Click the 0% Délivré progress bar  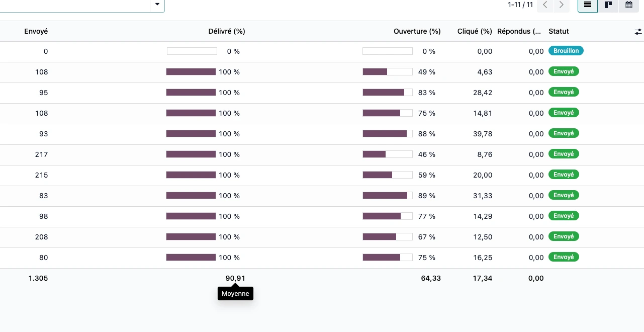click(192, 51)
